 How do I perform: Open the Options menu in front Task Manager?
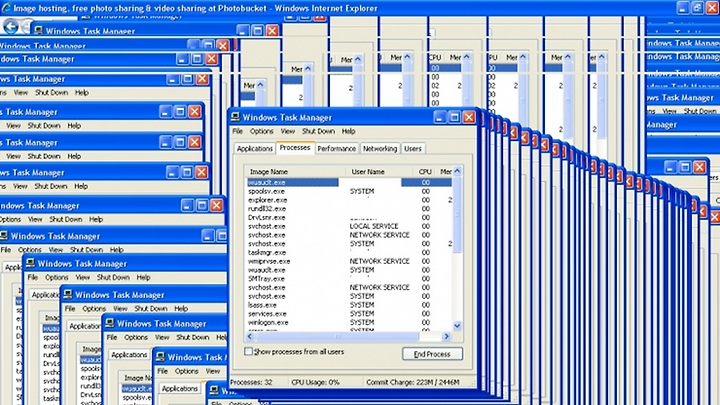coord(262,131)
